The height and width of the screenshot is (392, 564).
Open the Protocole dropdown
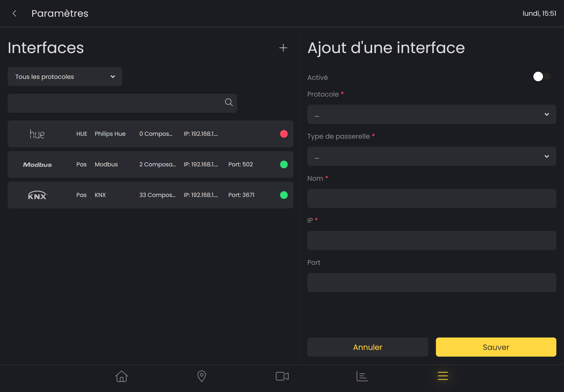[x=431, y=114]
